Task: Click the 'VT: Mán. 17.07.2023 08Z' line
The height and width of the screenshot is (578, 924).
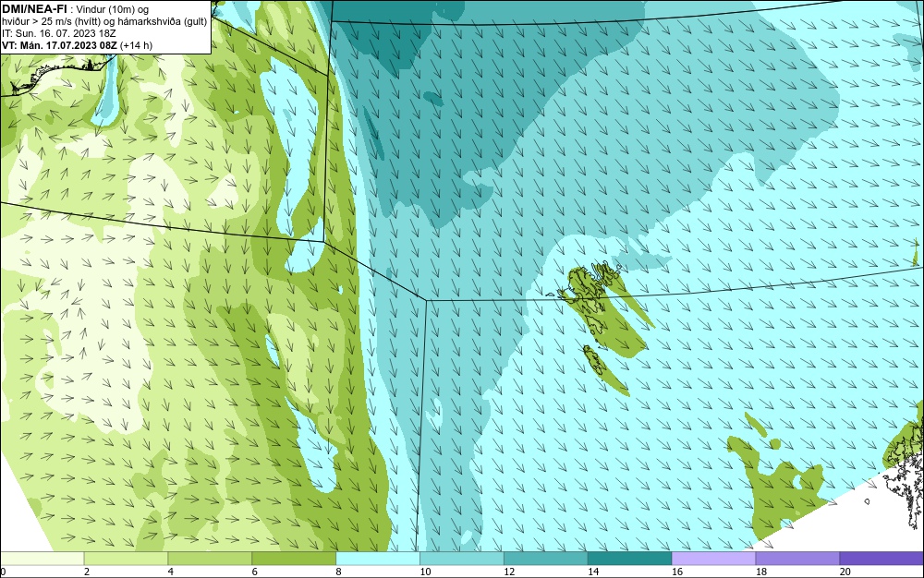Action: (x=59, y=45)
